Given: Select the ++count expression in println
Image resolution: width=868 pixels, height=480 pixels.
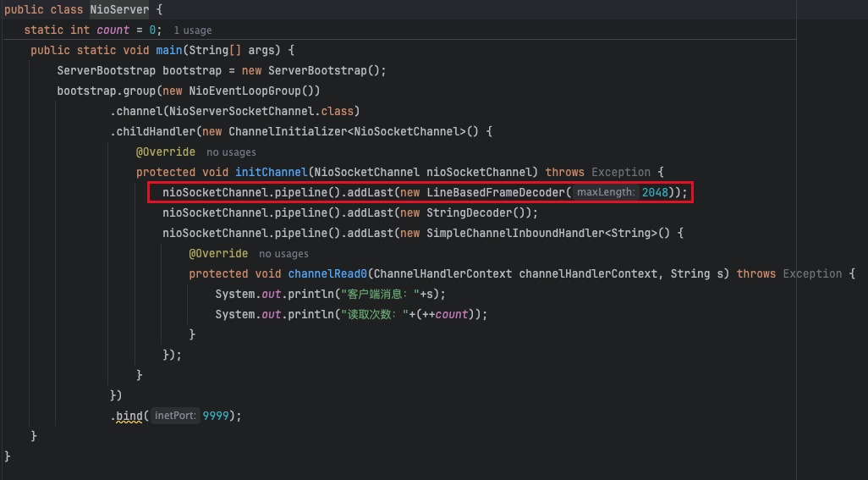Looking at the screenshot, I should coord(445,314).
